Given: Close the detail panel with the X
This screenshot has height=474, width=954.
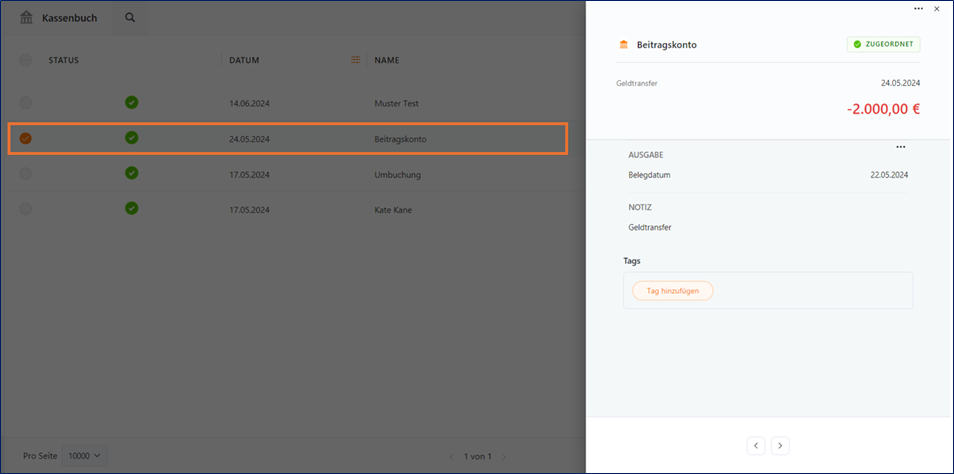Looking at the screenshot, I should pos(936,9).
